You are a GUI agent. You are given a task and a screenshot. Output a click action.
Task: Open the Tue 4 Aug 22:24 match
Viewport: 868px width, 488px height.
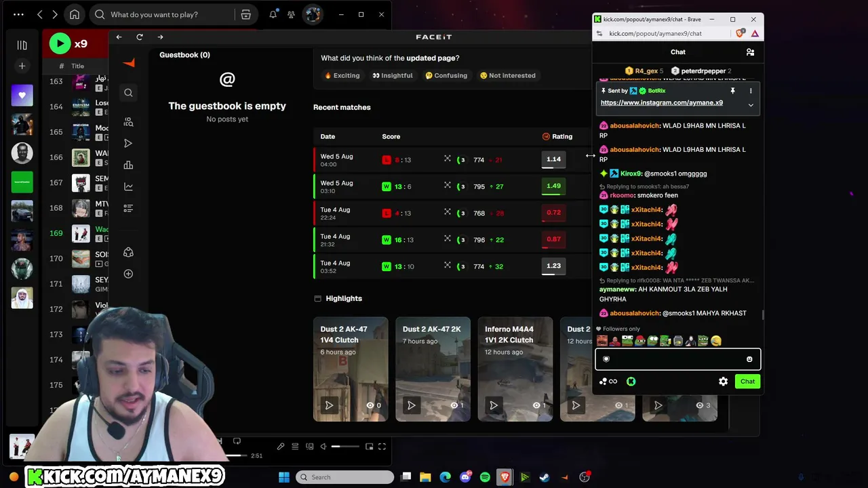452,213
